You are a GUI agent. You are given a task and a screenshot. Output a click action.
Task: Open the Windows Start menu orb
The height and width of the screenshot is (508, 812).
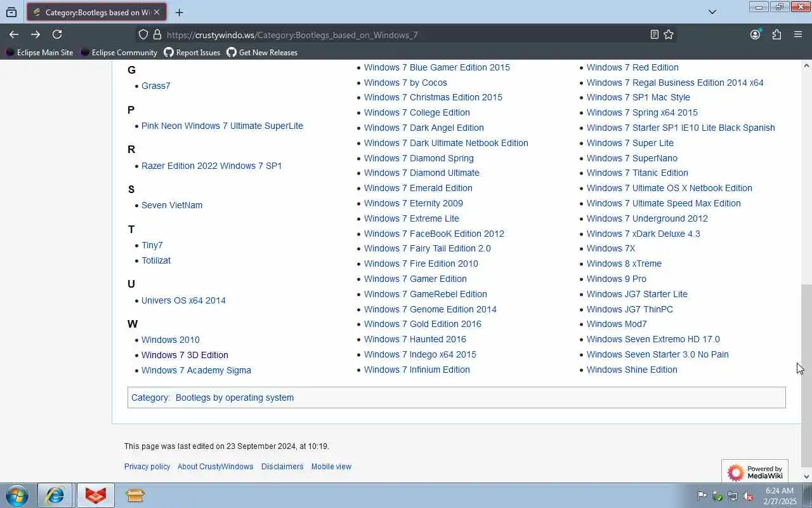[x=17, y=495]
